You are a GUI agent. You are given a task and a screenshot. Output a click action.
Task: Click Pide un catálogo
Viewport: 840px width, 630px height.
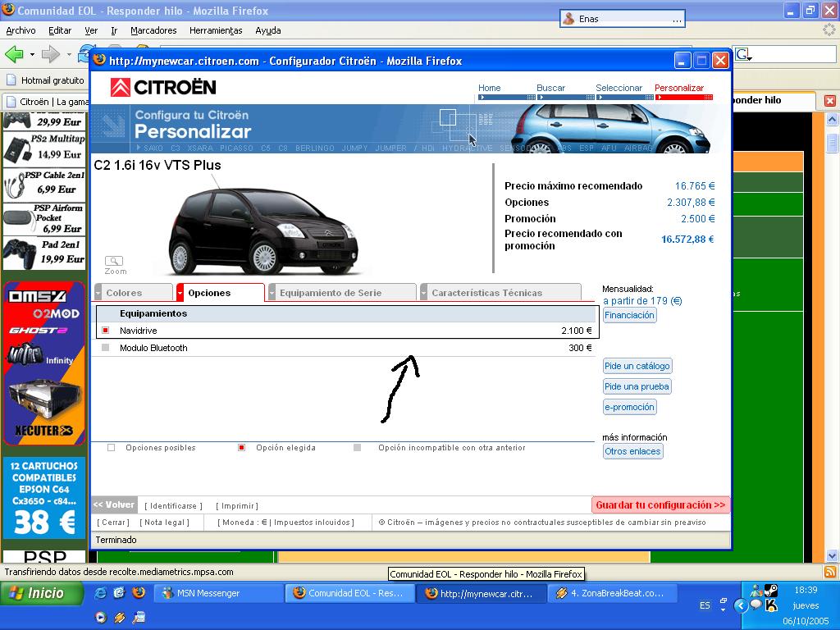637,366
